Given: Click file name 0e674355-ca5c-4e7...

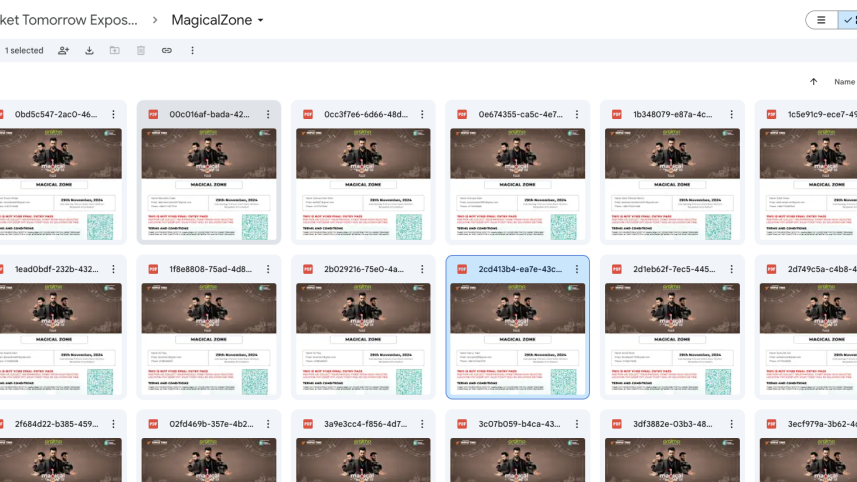Looking at the screenshot, I should click(x=520, y=114).
